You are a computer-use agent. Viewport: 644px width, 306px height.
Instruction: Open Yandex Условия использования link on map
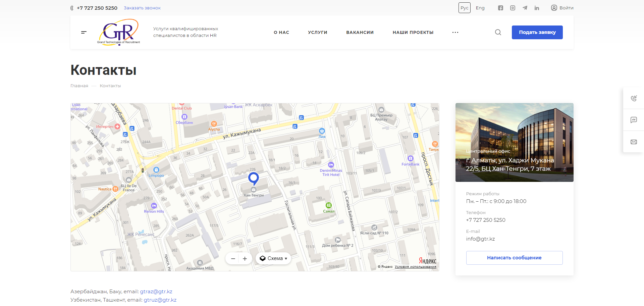pyautogui.click(x=415, y=267)
